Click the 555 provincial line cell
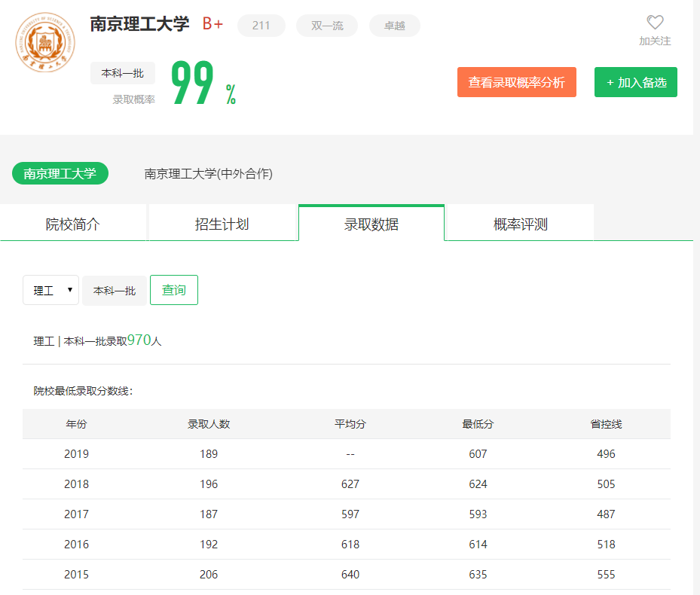 click(607, 575)
